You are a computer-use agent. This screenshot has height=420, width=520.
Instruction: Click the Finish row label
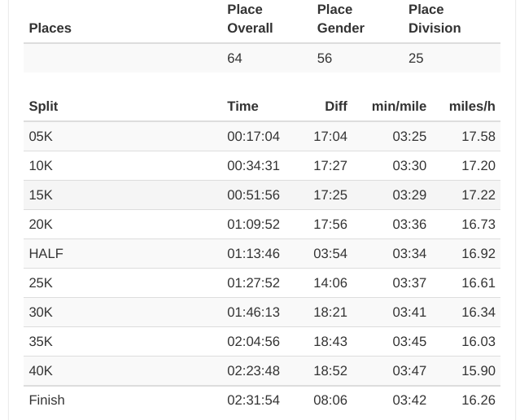pos(46,400)
